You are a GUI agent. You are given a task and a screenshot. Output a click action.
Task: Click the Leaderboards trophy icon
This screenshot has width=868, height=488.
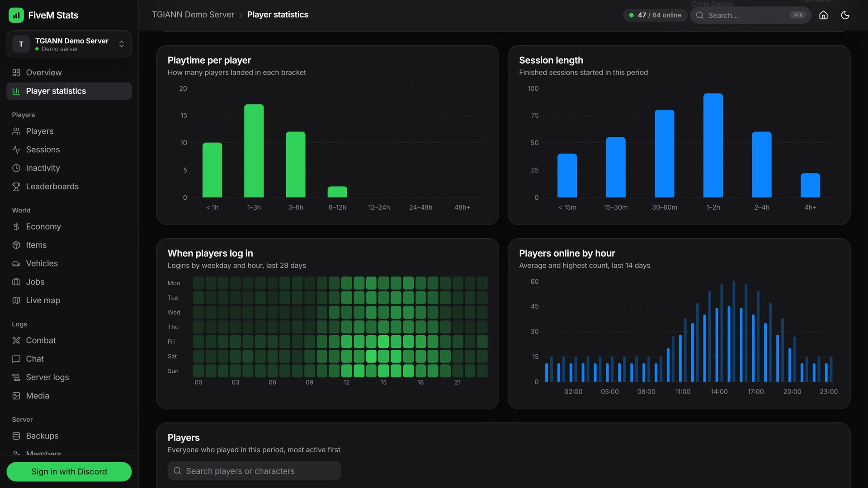[x=16, y=186]
